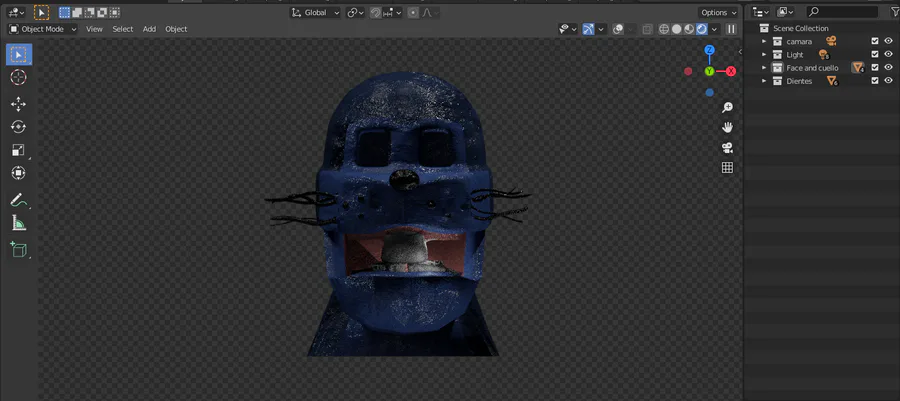Switch to solid shading
The image size is (900, 401).
(676, 29)
